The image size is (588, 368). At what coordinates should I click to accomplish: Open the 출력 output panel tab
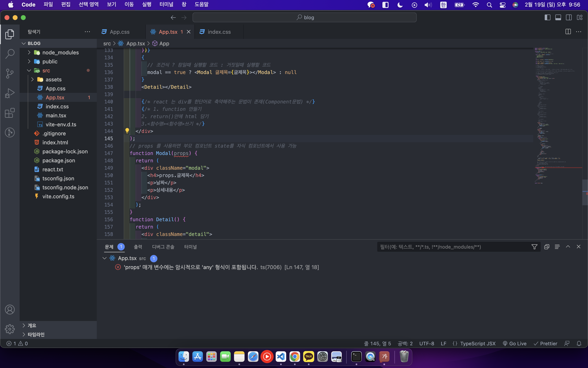138,247
